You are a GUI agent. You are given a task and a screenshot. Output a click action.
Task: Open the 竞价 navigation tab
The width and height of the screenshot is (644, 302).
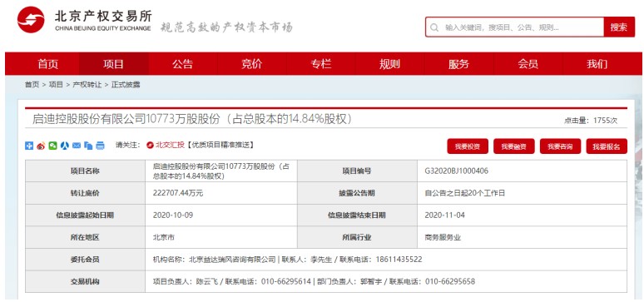[252, 64]
